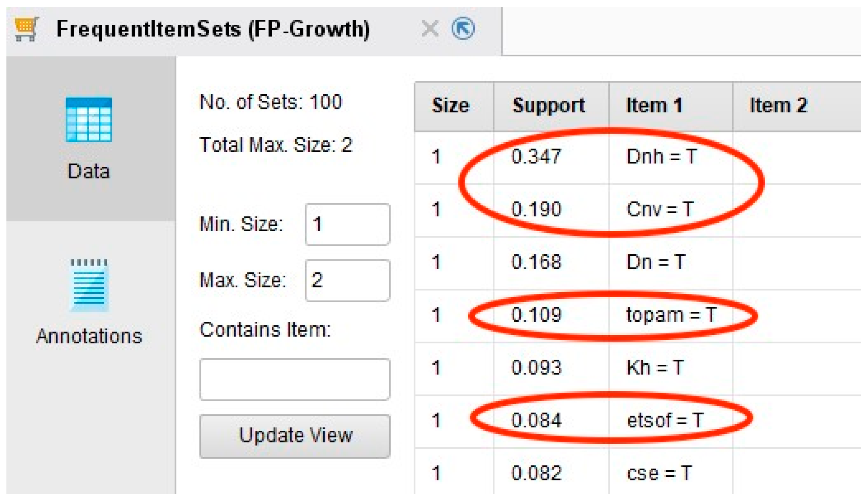Click the Max. Size input field
The height and width of the screenshot is (502, 868).
(x=347, y=280)
